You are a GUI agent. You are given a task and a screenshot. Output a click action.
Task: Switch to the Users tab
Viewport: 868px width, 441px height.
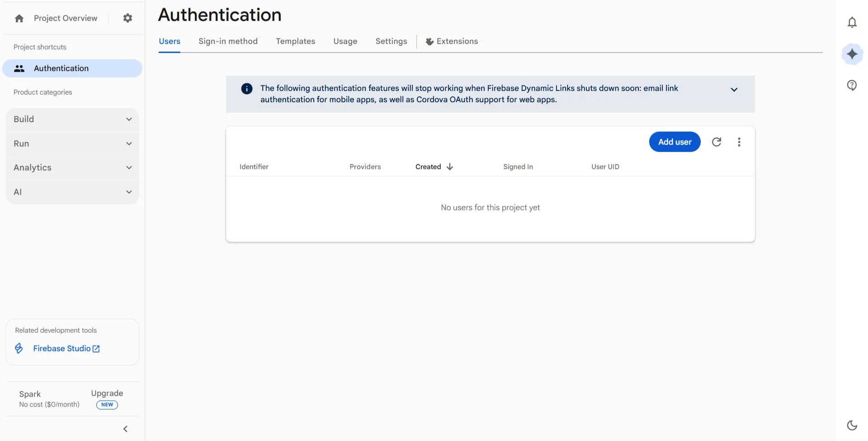click(170, 42)
